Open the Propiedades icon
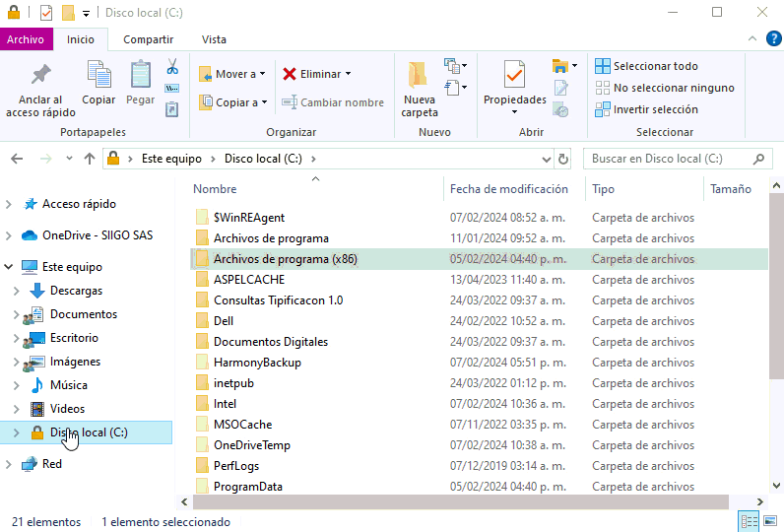784x532 pixels. pyautogui.click(x=514, y=77)
